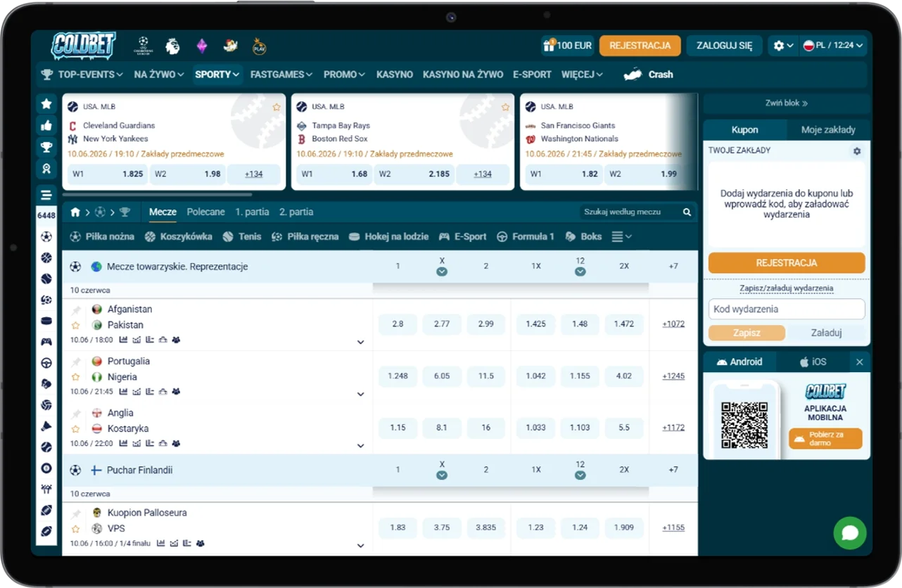902x588 pixels.
Task: Click the Coldbet logo
Action: point(84,46)
